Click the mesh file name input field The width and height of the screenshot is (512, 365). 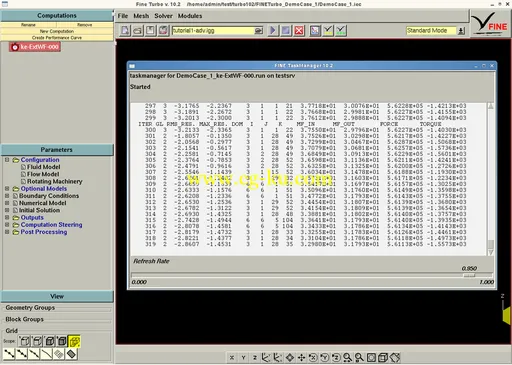(x=213, y=31)
